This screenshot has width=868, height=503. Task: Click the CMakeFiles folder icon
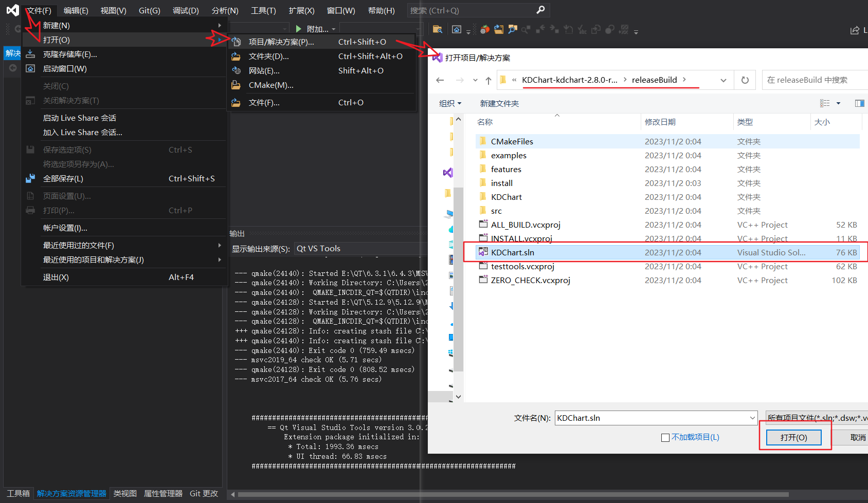483,141
